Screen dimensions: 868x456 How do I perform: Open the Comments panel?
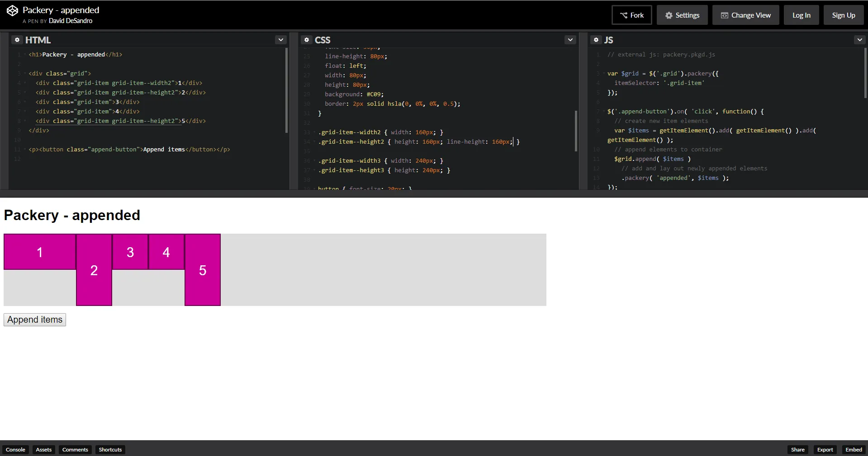75,450
